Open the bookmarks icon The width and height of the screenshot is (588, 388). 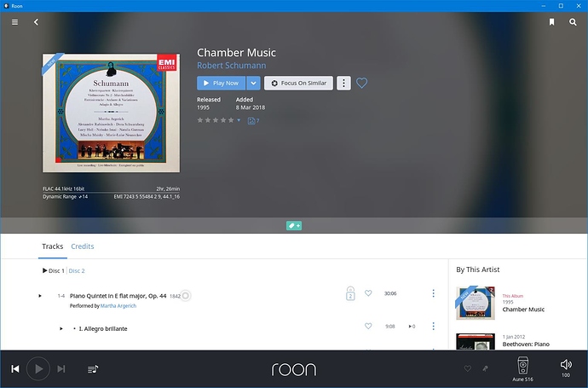coord(551,22)
